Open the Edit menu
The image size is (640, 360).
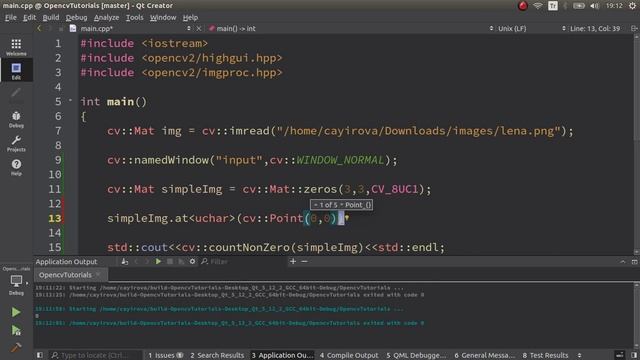click(29, 18)
